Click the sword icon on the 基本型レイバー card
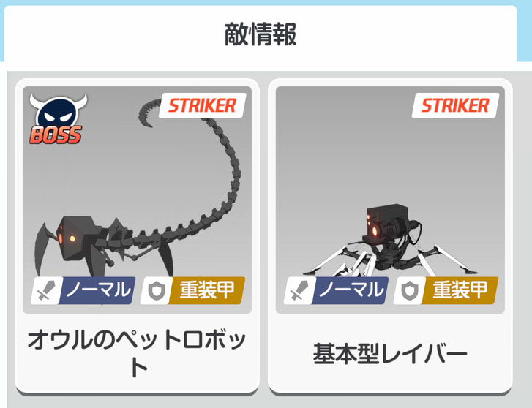This screenshot has height=408, width=532. (299, 291)
